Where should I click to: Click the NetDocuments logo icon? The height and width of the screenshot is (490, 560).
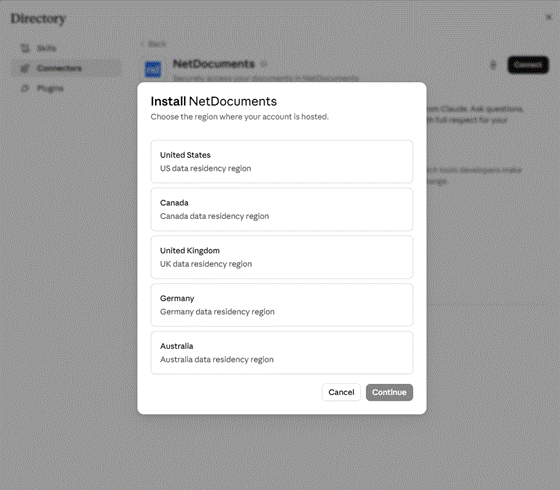(x=153, y=69)
